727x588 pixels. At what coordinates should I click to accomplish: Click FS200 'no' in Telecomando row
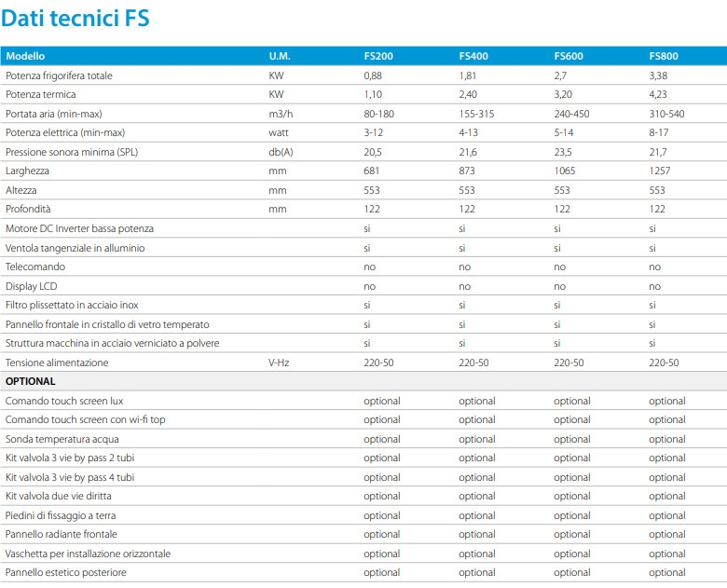coord(369,267)
